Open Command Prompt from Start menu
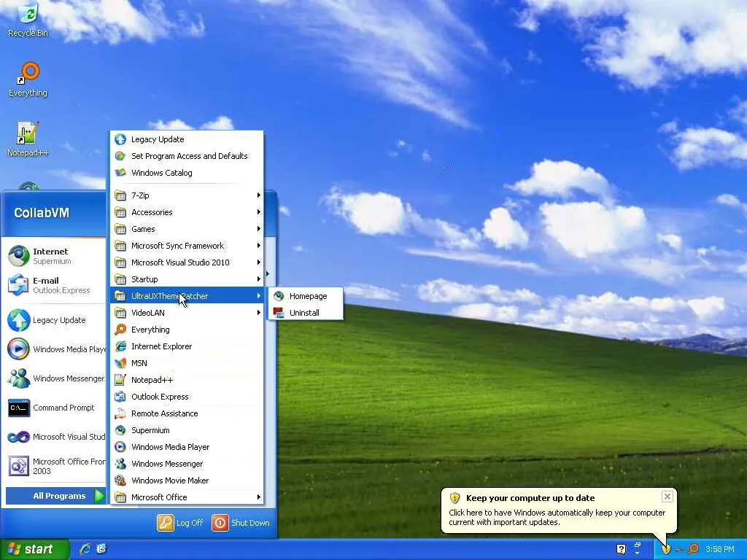Image resolution: width=747 pixels, height=560 pixels. (55, 408)
